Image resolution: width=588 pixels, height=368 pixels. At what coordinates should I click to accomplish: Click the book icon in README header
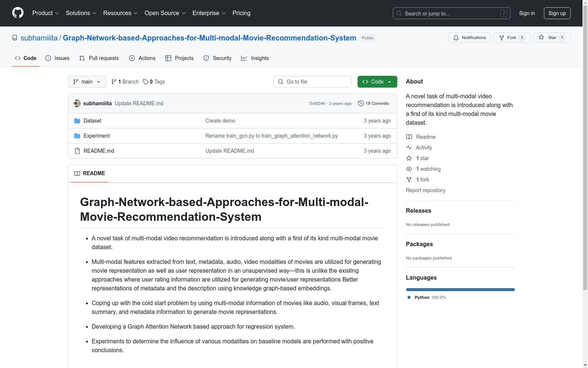click(x=77, y=173)
